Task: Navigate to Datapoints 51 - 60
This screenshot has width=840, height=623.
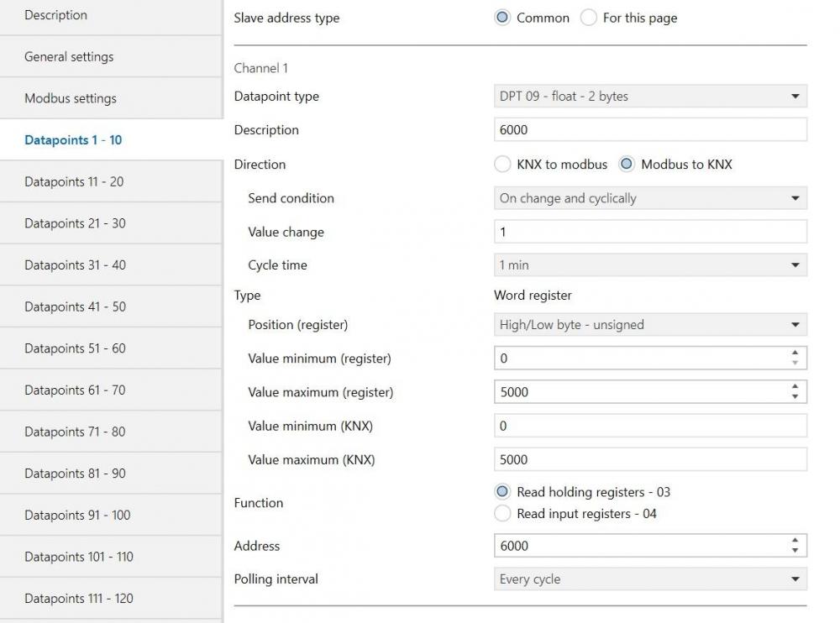Action: [75, 348]
